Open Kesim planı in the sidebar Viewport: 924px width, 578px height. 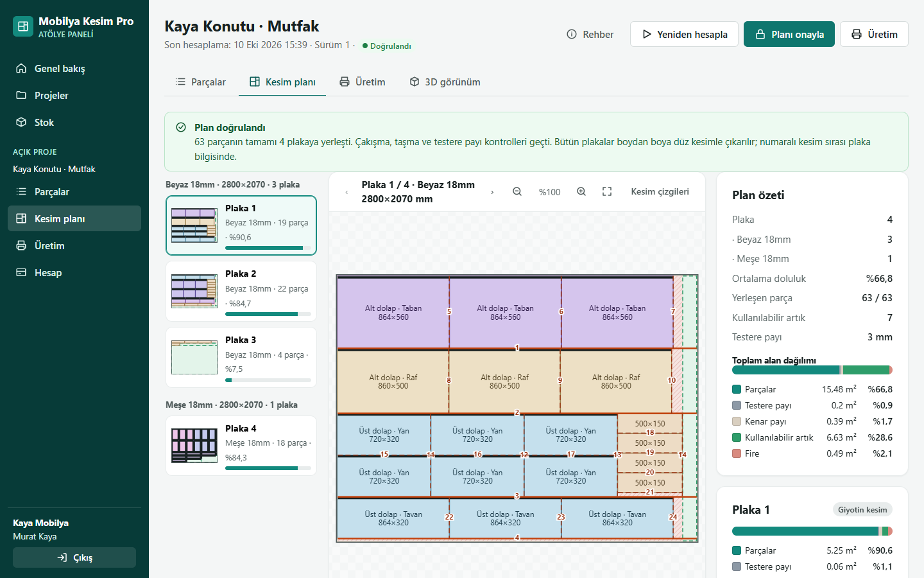tap(74, 218)
